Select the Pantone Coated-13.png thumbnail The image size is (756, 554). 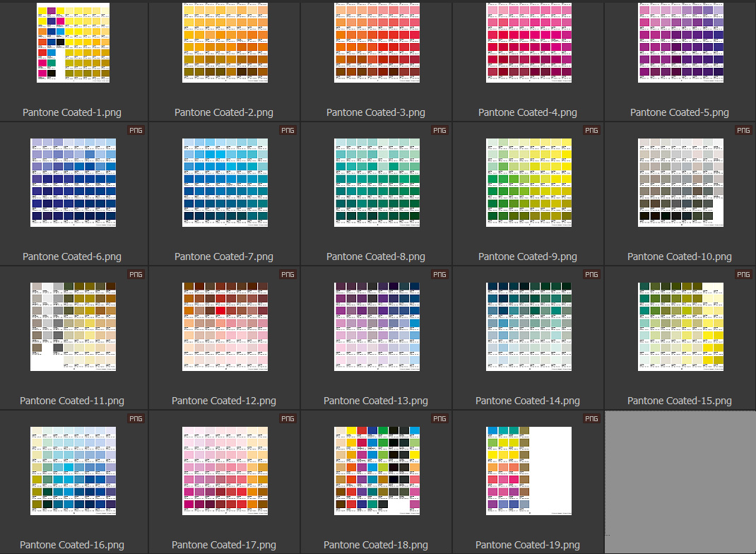(x=377, y=327)
